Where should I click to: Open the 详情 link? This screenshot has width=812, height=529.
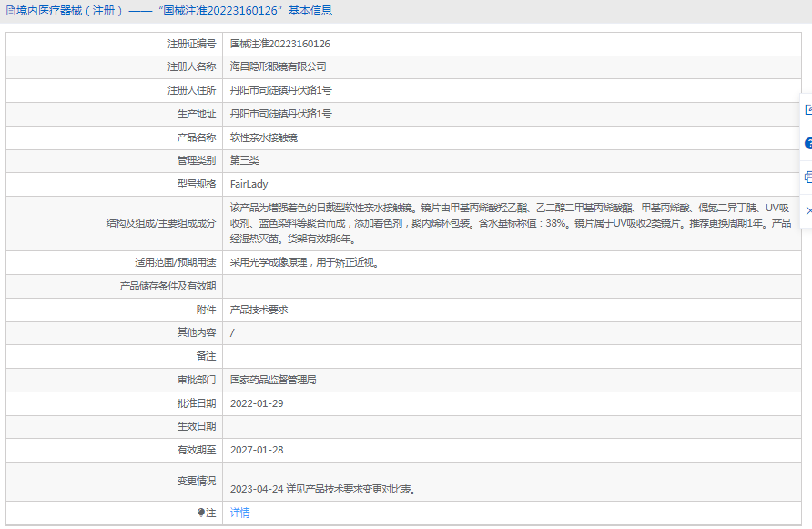click(x=239, y=514)
